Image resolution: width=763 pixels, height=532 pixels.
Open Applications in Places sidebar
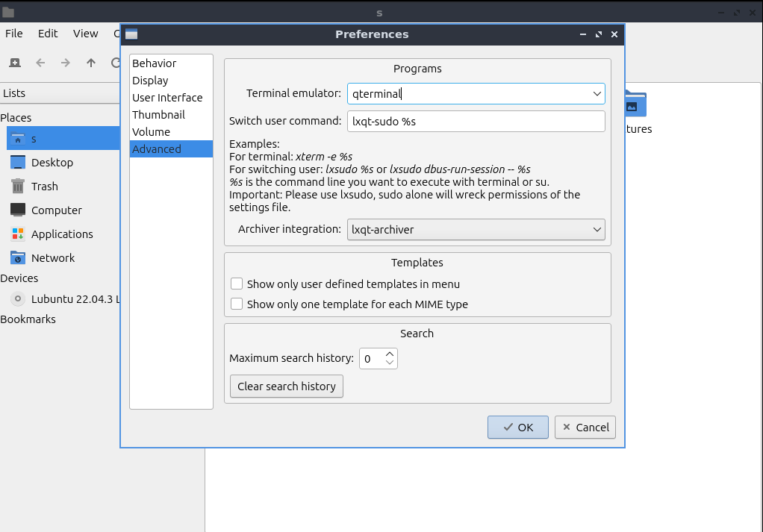62,234
